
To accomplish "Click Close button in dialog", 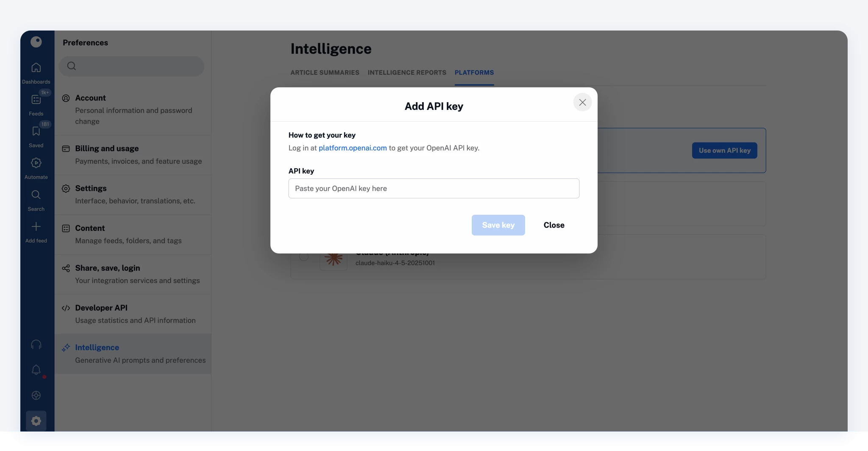I will click(554, 225).
